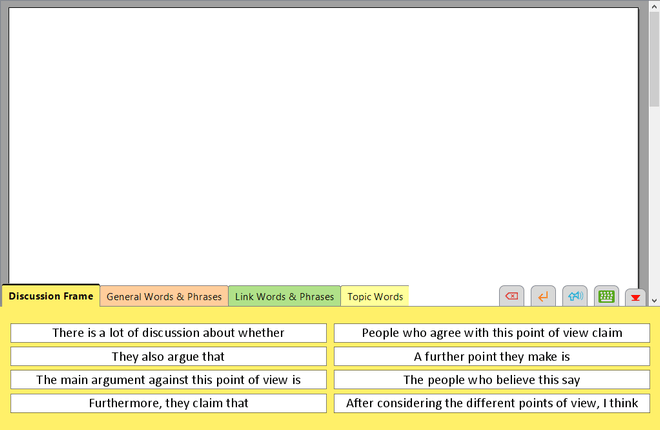Click the green keyboard icon
This screenshot has width=660, height=430.
point(606,296)
